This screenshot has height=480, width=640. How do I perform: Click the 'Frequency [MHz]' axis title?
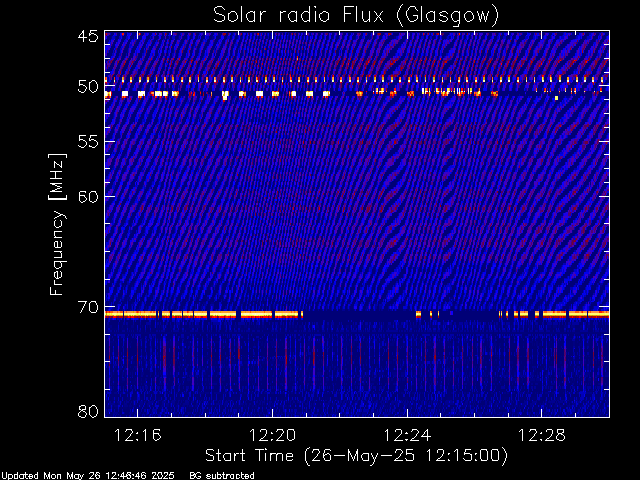[57, 224]
